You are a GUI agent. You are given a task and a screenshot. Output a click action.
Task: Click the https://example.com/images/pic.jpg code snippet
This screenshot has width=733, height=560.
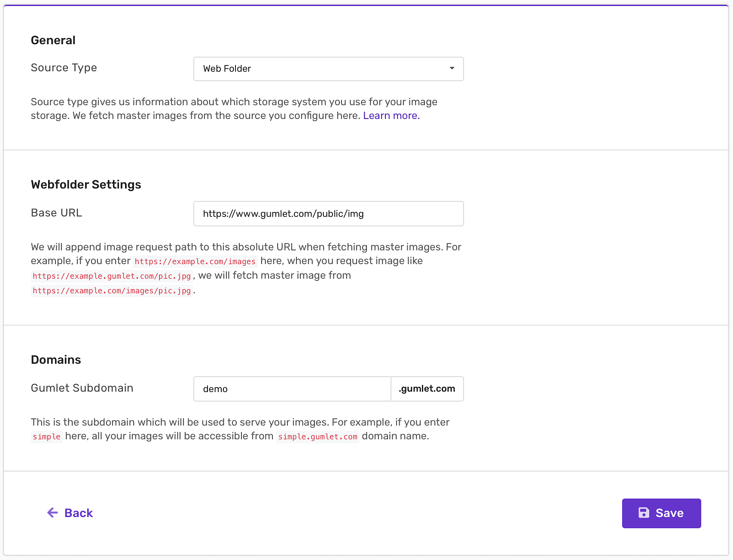112,290
